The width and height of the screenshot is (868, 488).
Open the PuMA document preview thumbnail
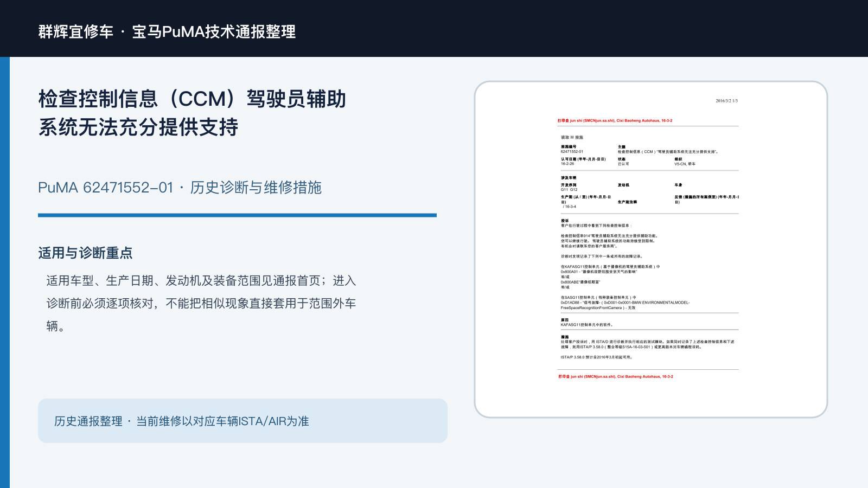[x=651, y=249]
